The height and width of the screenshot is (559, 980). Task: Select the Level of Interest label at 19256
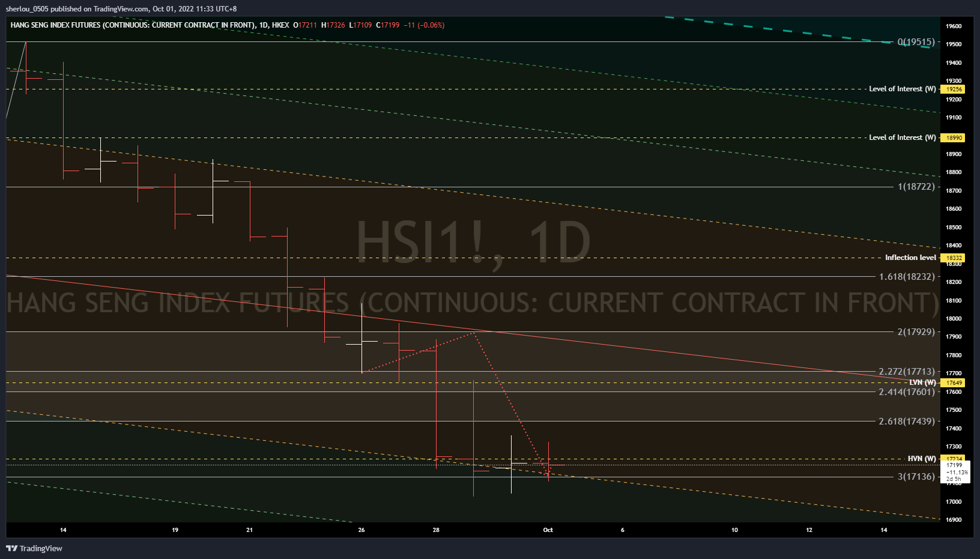(903, 89)
